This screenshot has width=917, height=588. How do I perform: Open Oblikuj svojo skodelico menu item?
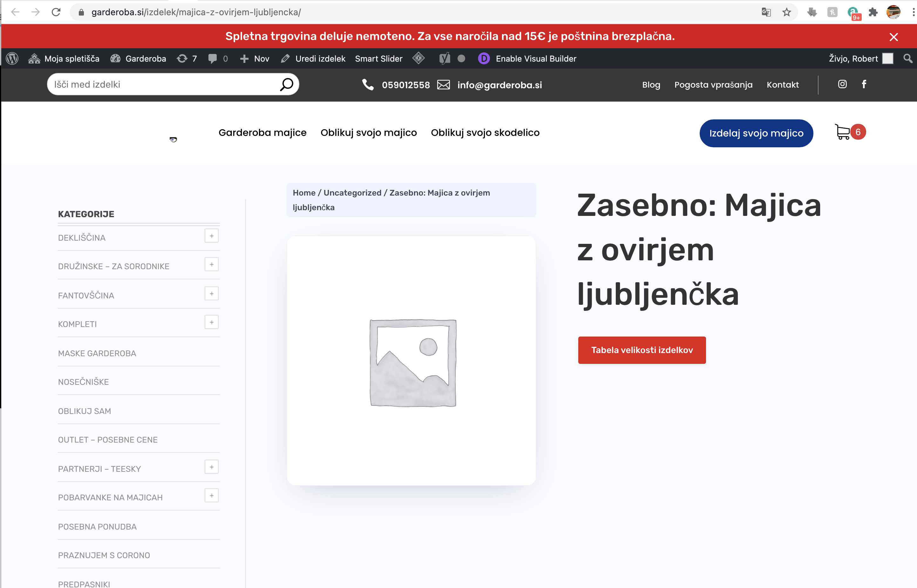pyautogui.click(x=485, y=132)
